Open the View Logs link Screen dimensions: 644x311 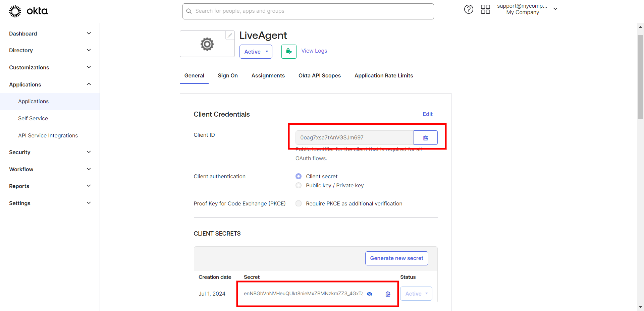point(314,51)
